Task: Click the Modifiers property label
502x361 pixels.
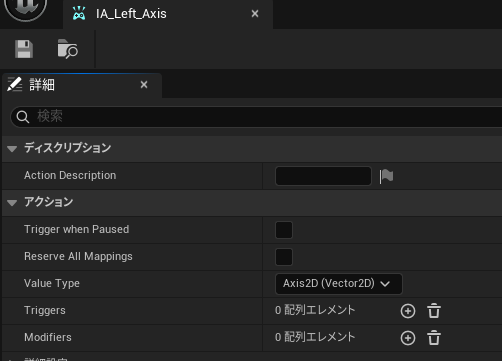Action: pos(48,337)
